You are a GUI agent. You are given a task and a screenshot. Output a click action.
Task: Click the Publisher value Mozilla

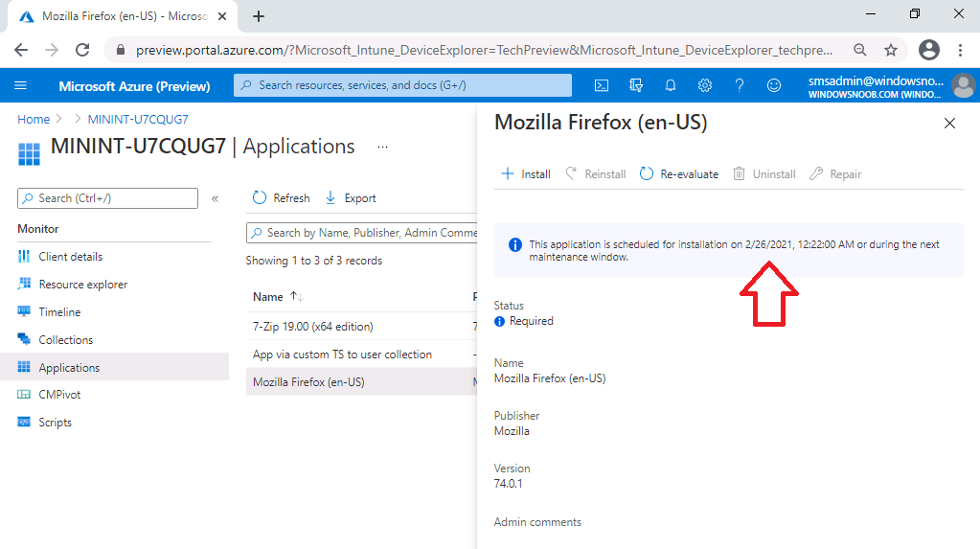[512, 431]
